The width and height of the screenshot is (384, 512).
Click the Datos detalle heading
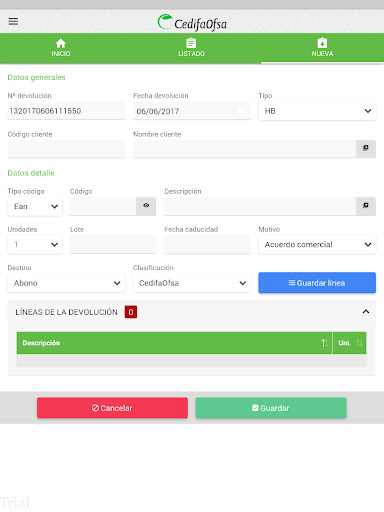pos(31,173)
